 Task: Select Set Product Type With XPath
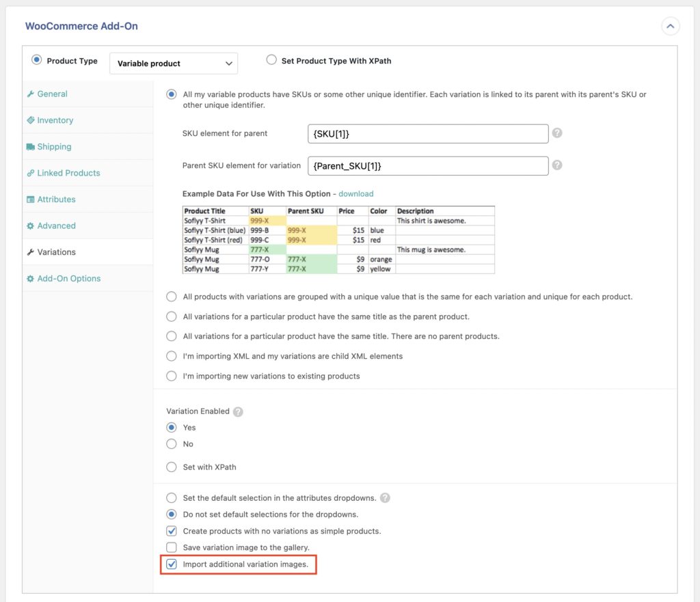point(271,60)
